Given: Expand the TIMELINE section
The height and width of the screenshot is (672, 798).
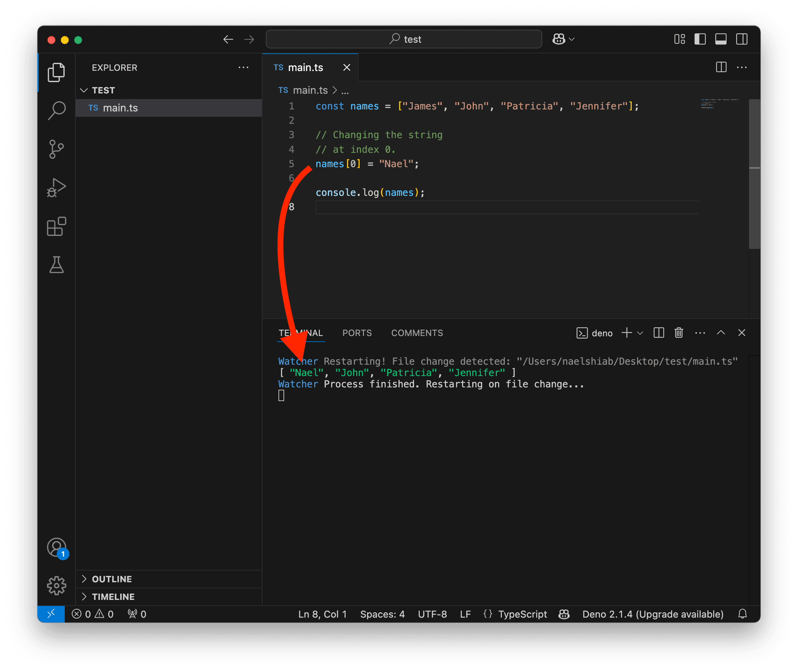Looking at the screenshot, I should click(x=169, y=597).
